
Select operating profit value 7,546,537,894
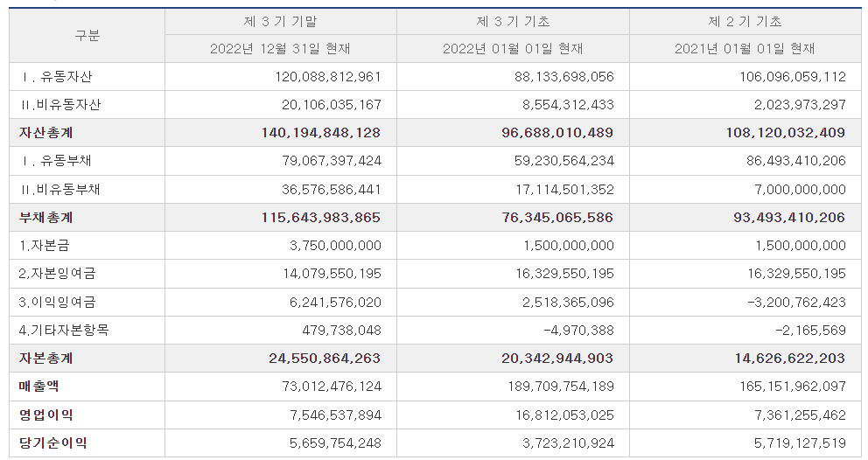click(335, 415)
